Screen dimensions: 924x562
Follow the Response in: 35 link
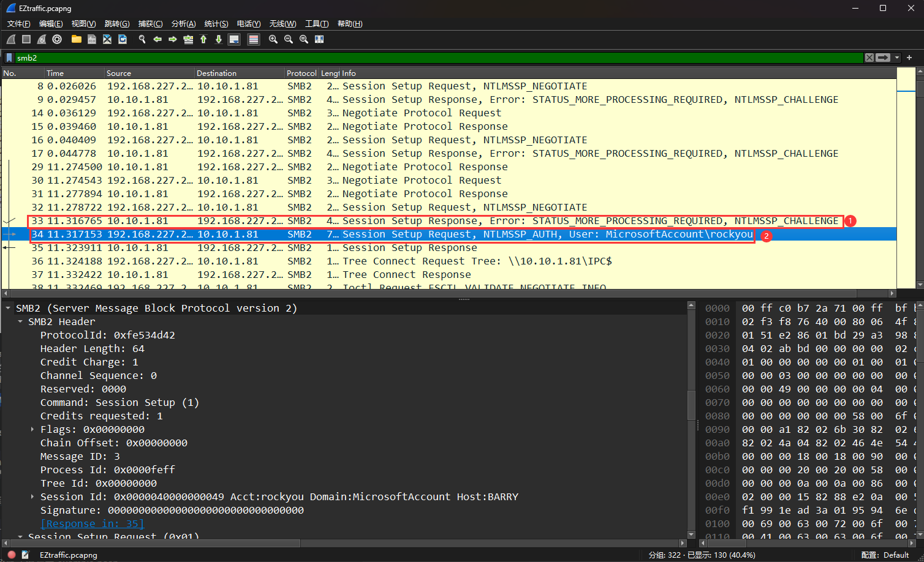coord(92,524)
